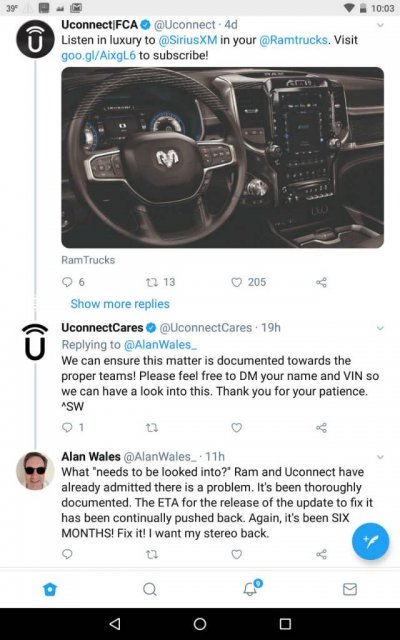Like Alan Wales' tweet about the stereo
This screenshot has height=640, width=400.
237,554
